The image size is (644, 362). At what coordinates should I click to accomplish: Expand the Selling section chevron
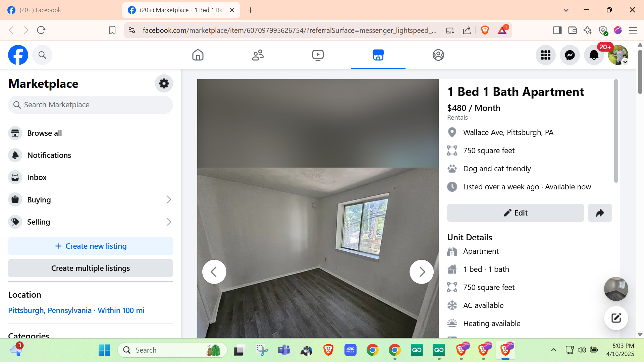169,222
